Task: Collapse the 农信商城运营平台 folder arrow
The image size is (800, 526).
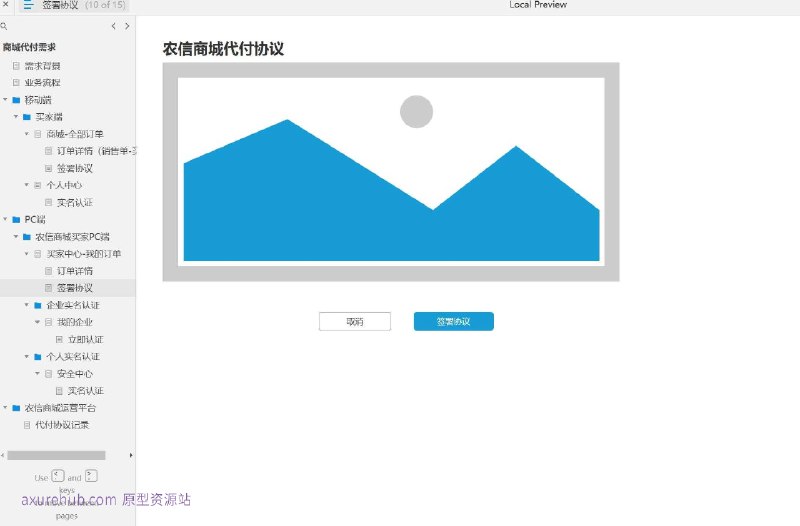Action: pos(5,408)
